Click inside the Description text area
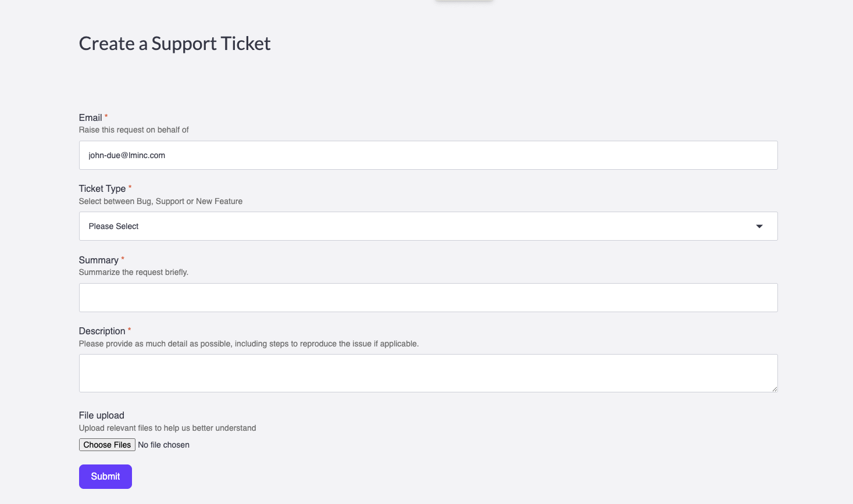The image size is (853, 504). pos(428,373)
